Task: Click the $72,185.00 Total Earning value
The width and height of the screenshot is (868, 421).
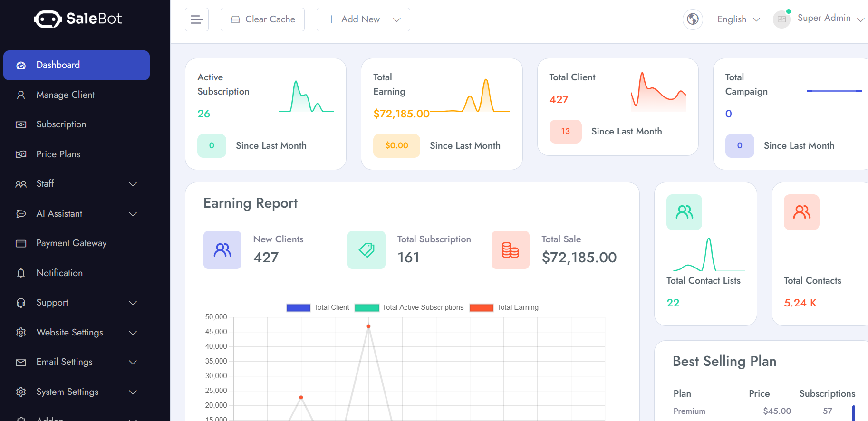Action: [x=401, y=114]
